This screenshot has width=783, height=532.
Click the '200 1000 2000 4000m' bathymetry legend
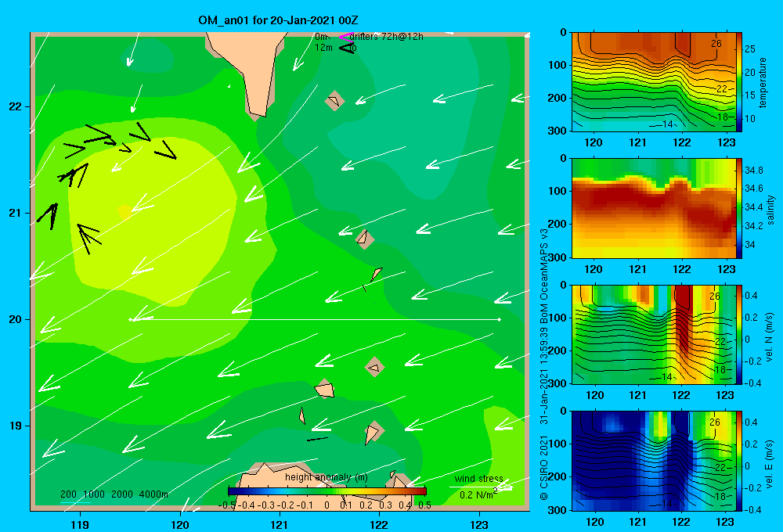click(x=114, y=494)
